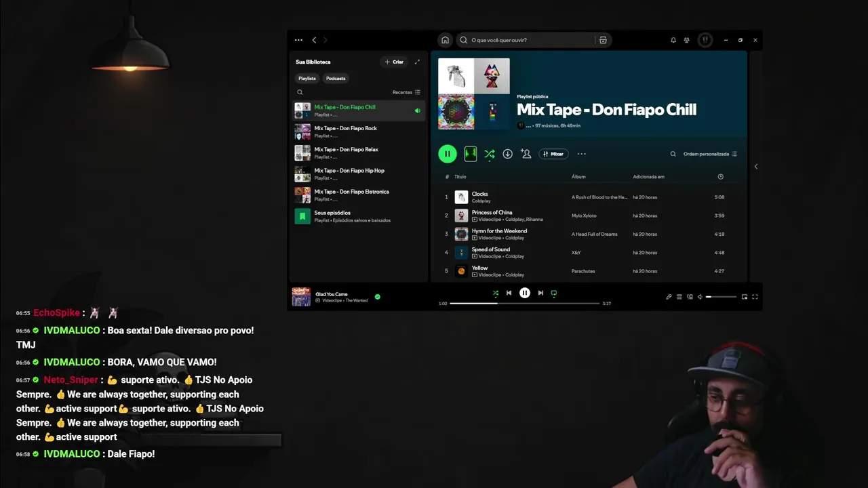
Task: Open the connect to device icon
Action: [x=690, y=297]
